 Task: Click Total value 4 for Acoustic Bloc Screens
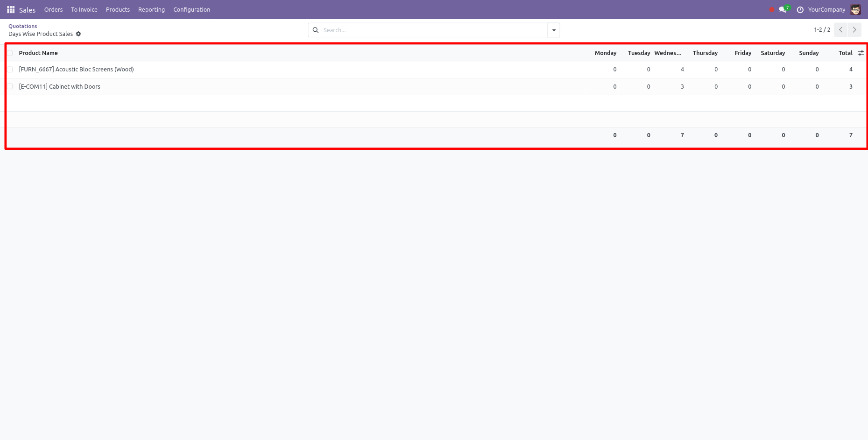[851, 70]
